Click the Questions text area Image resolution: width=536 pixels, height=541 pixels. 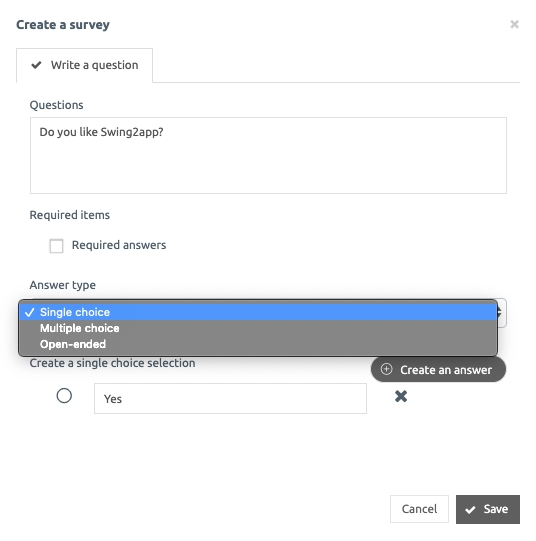(268, 155)
